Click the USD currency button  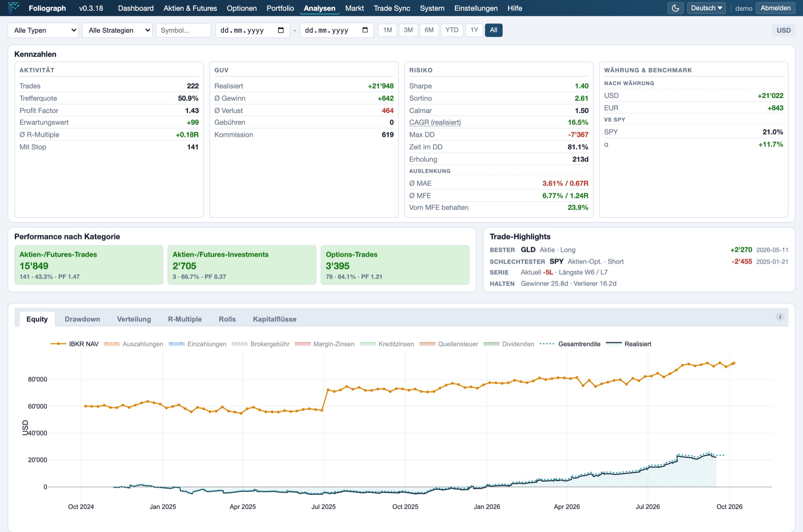click(x=783, y=30)
